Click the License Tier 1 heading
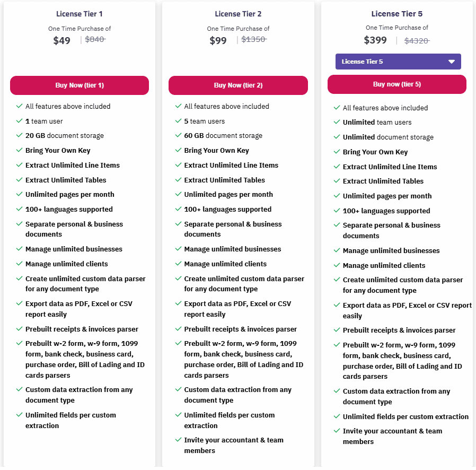Viewport: 476px width, 470px height. pos(79,14)
